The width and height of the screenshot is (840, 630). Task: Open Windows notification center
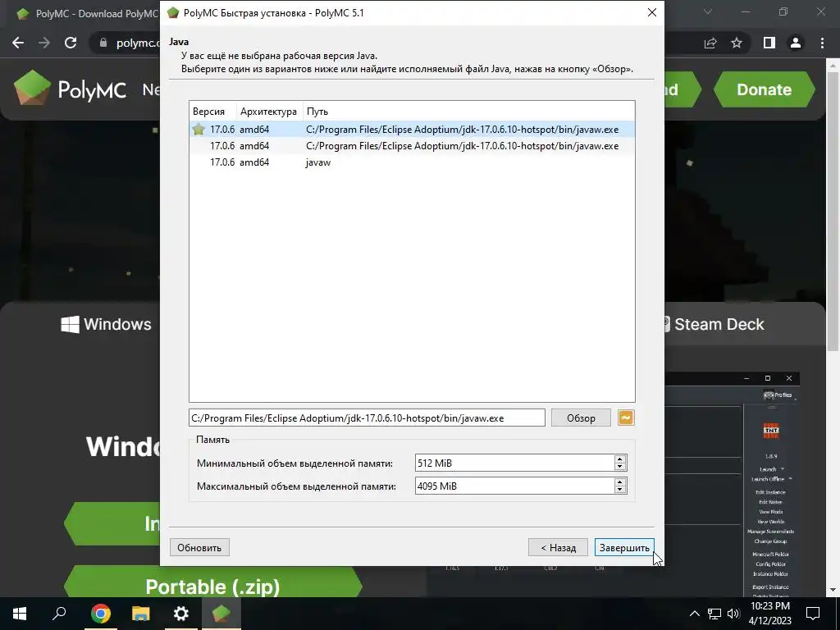coord(813,614)
